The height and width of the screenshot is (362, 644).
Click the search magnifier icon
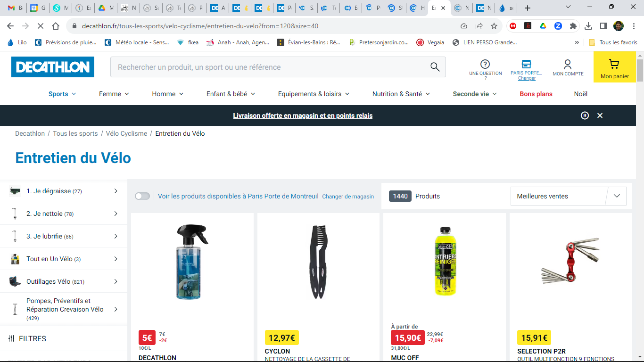(435, 67)
